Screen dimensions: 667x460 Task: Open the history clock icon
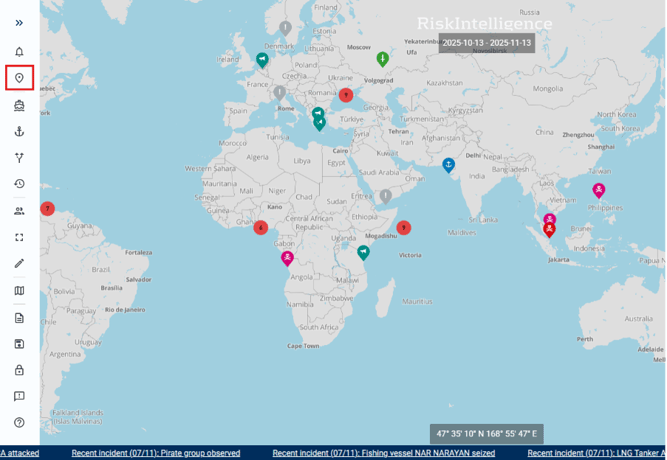[x=19, y=184]
